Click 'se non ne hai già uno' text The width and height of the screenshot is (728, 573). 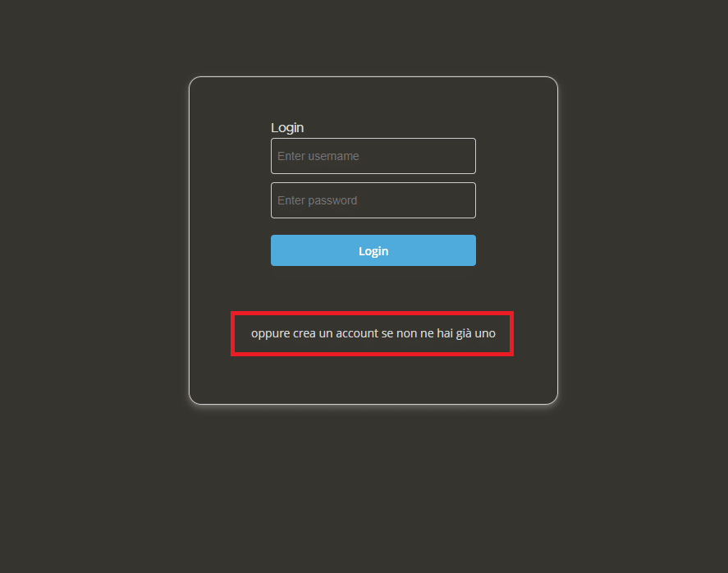pos(438,333)
